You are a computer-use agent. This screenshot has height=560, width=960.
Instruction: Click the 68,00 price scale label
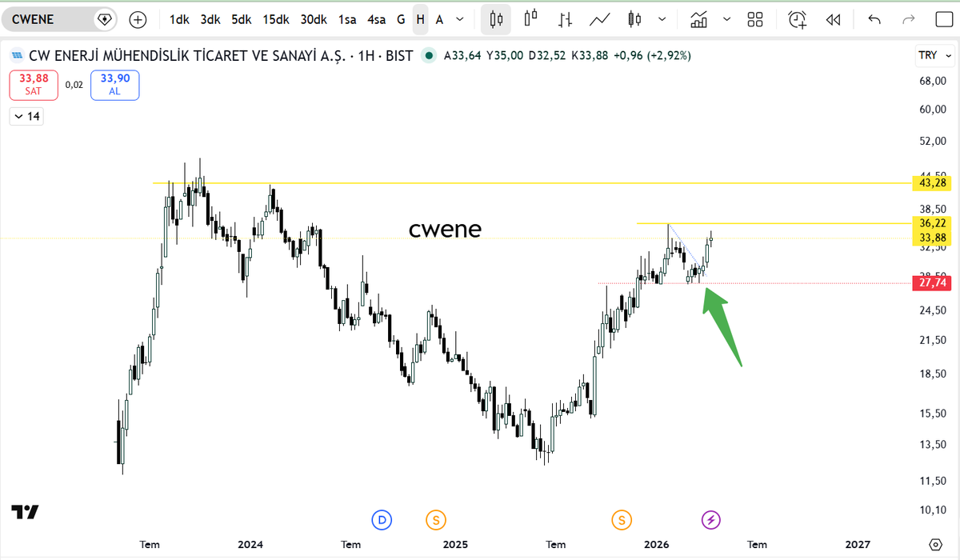tap(934, 82)
